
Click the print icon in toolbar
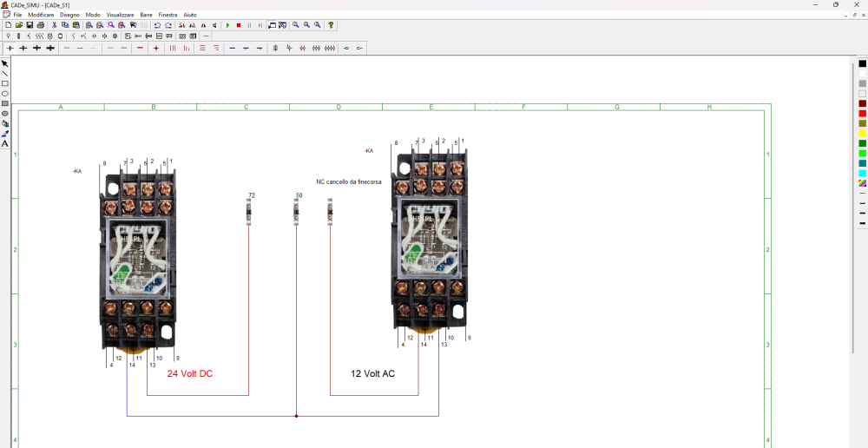(x=41, y=25)
